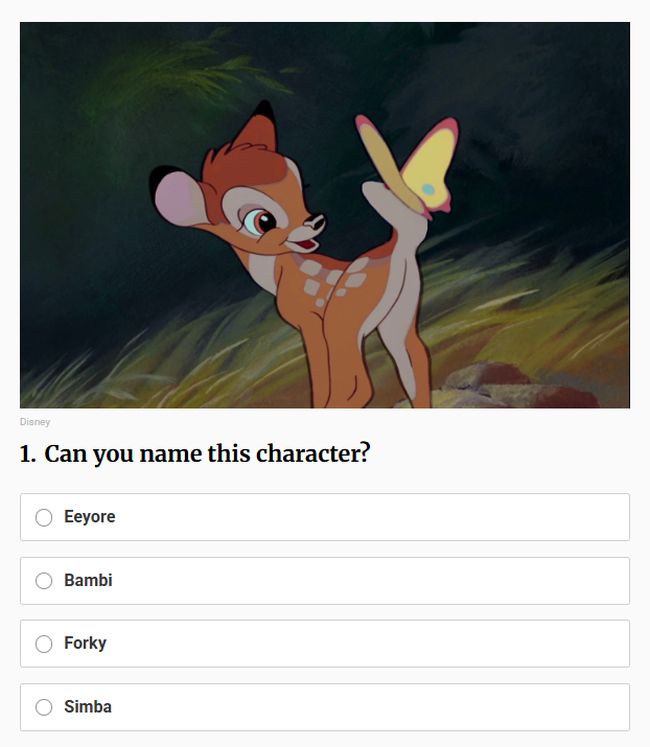This screenshot has height=747, width=650.
Task: Click the Forky answer label text
Action: (x=85, y=644)
